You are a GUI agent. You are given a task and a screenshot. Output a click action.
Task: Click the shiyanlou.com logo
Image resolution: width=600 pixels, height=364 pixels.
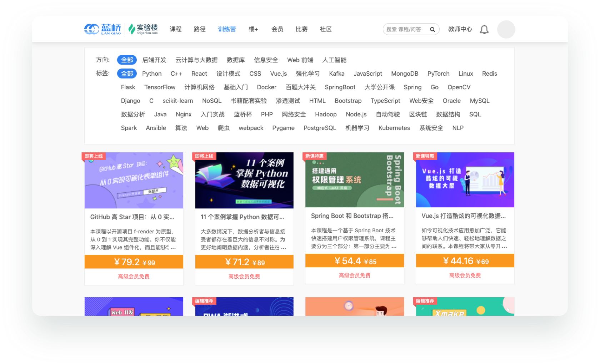(143, 29)
